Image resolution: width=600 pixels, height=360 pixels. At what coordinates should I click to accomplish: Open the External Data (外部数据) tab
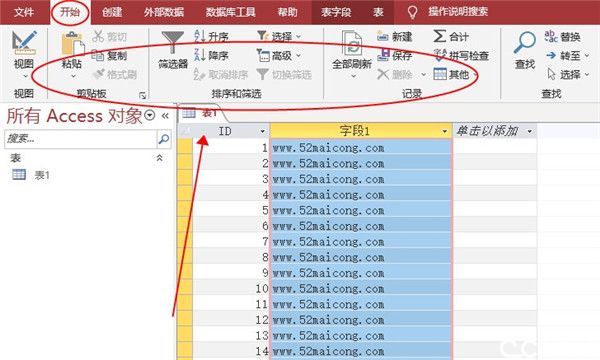click(x=164, y=12)
